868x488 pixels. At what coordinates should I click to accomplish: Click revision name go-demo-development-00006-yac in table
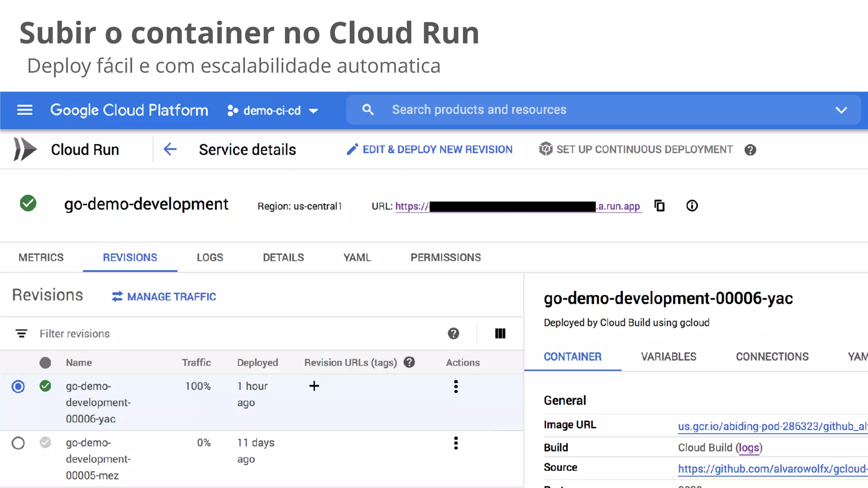coord(98,402)
